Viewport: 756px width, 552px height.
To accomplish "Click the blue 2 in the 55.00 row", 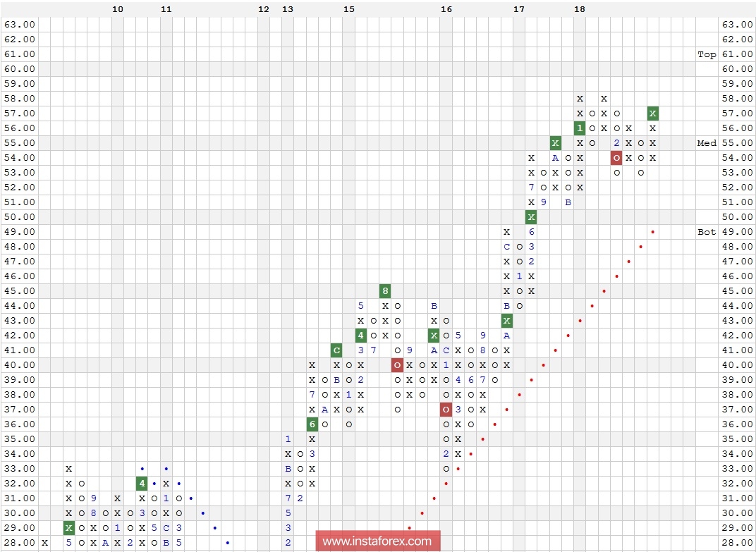I will click(616, 142).
